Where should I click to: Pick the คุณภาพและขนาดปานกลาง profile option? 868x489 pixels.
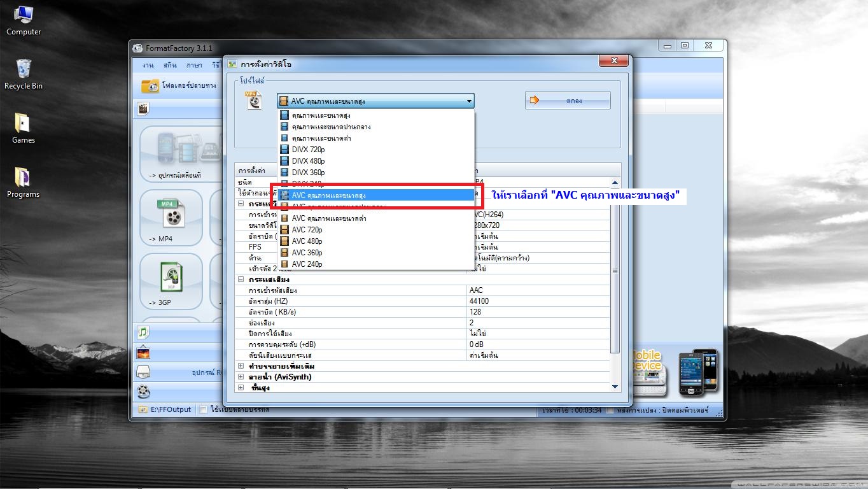click(376, 127)
